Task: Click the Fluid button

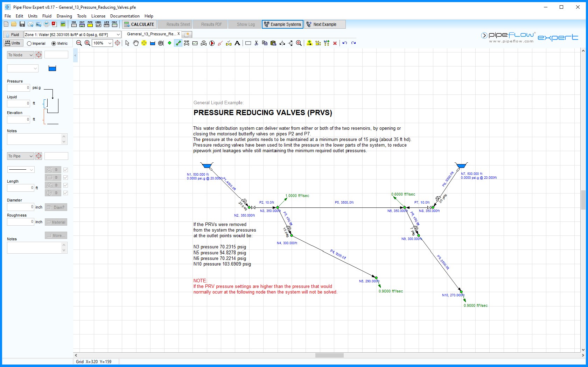Action: (x=13, y=35)
